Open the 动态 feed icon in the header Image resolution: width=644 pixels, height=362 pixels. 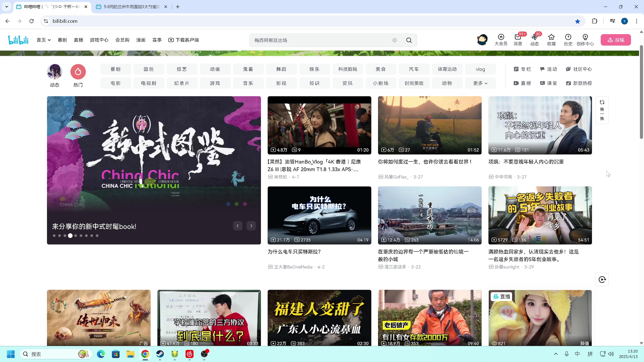coord(535,40)
